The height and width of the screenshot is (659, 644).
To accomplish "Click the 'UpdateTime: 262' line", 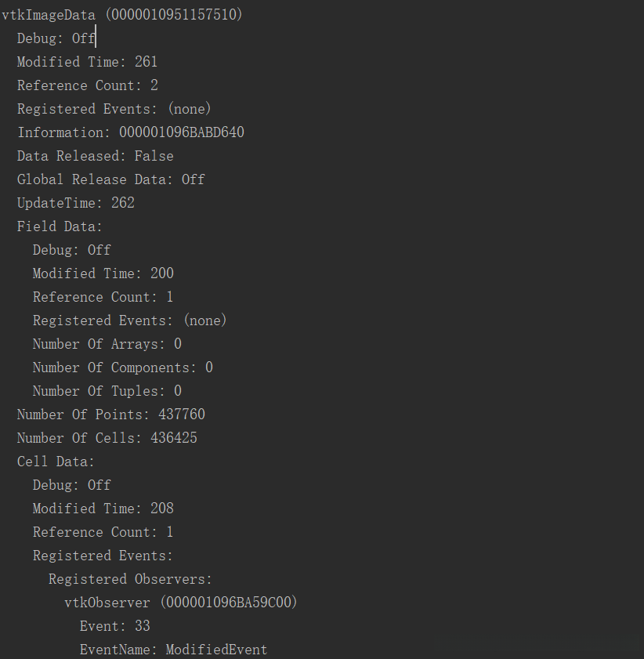I will (75, 203).
